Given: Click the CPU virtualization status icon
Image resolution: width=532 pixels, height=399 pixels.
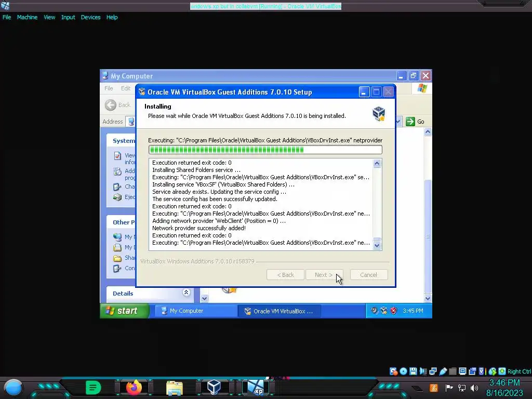Looking at the screenshot, I should point(482,371).
